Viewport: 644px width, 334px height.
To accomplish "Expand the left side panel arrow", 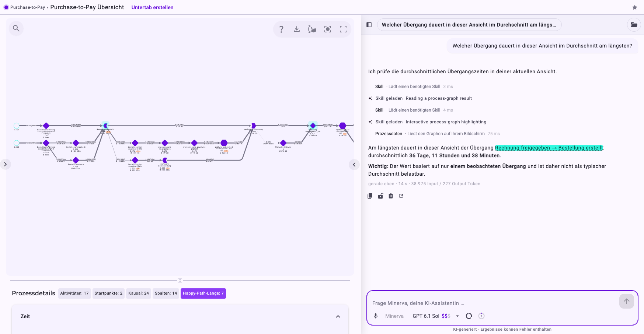I will [x=5, y=164].
